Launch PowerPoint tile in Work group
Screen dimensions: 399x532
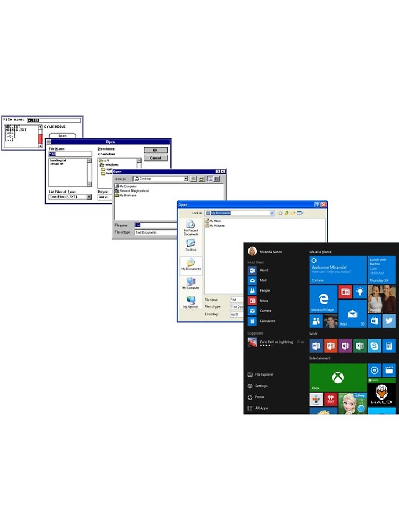[x=330, y=346]
